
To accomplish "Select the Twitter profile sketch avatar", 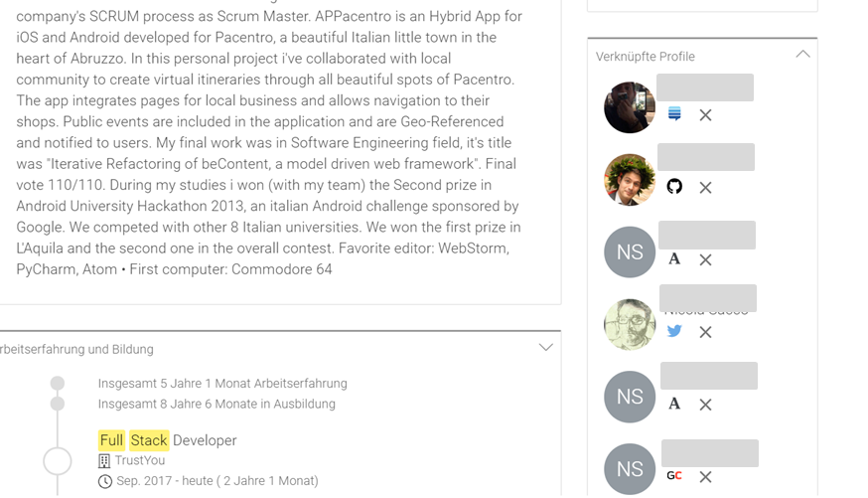I will [630, 324].
